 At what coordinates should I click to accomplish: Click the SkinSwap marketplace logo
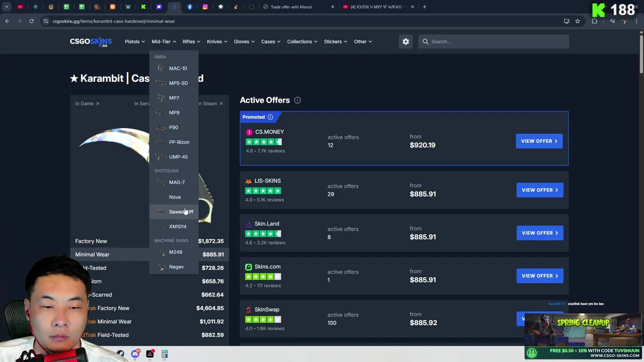[x=249, y=310]
